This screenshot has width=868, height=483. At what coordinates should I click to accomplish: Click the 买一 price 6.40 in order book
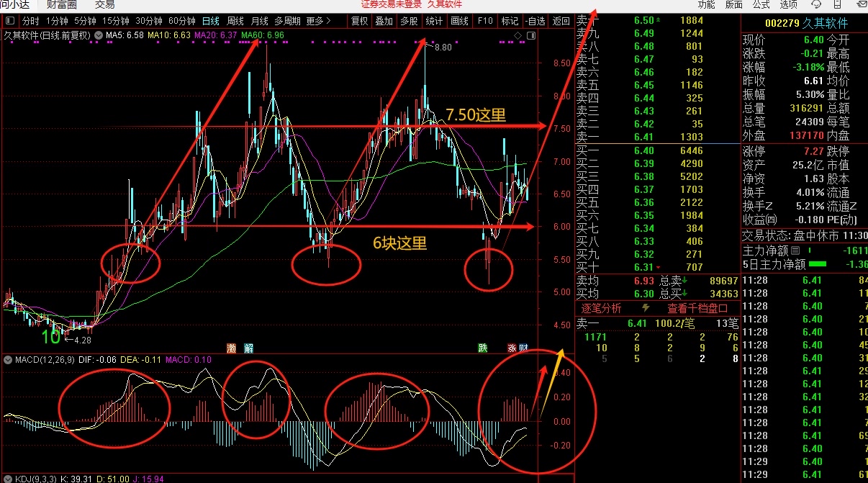[643, 150]
